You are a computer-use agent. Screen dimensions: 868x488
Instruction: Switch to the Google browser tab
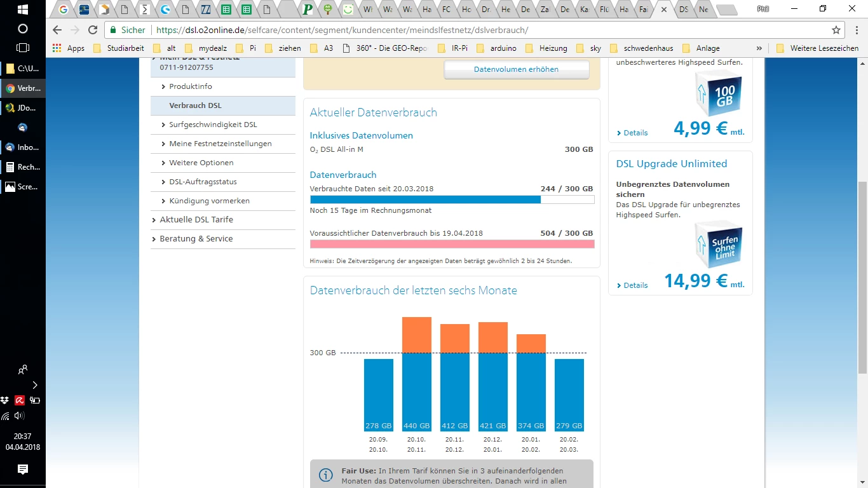coord(64,10)
